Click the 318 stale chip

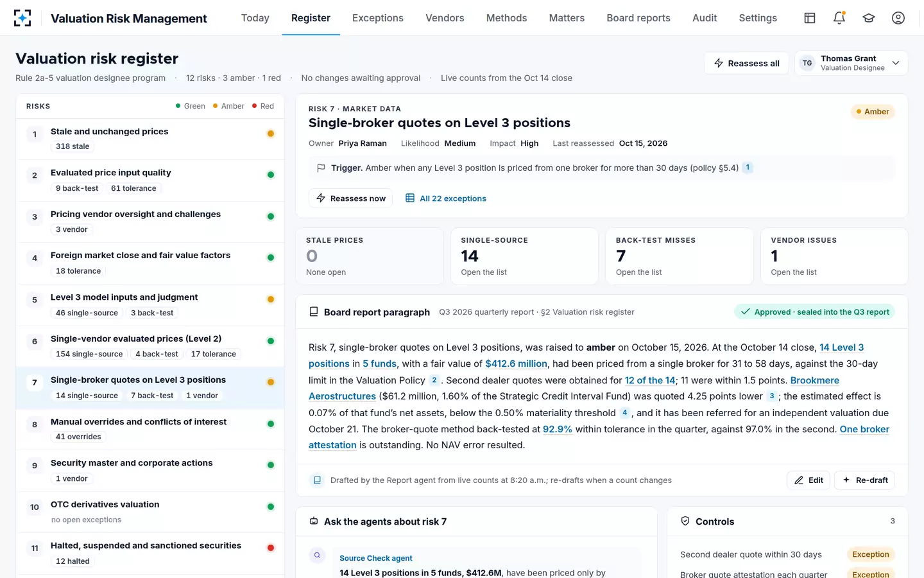tap(73, 146)
